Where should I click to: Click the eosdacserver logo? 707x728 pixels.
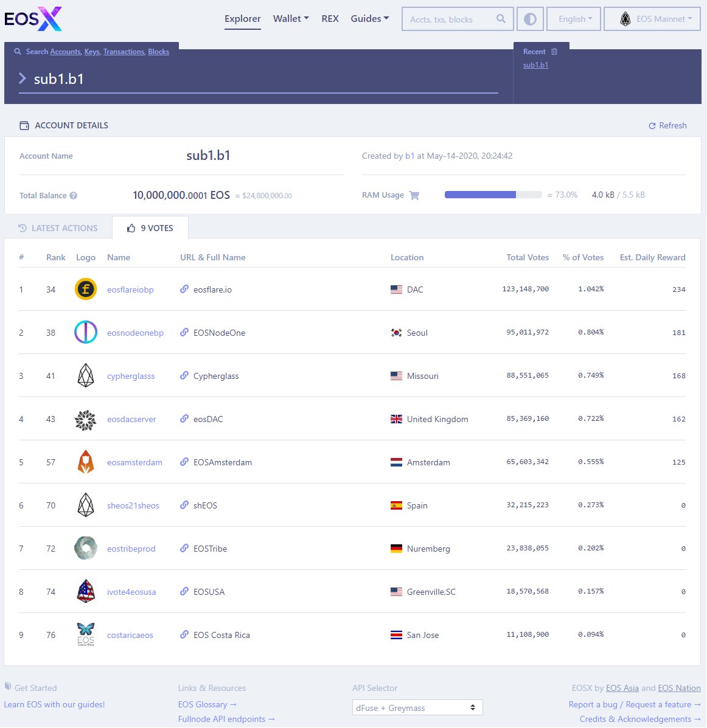(x=86, y=419)
